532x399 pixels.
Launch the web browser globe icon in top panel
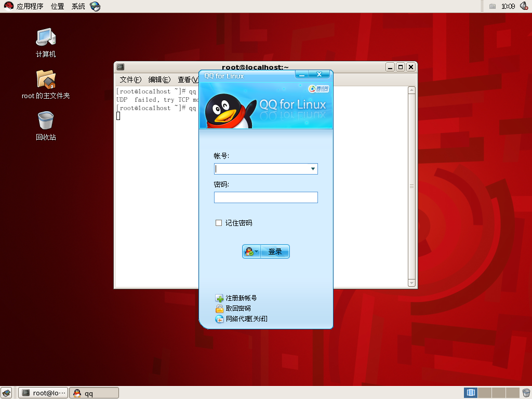[96, 6]
